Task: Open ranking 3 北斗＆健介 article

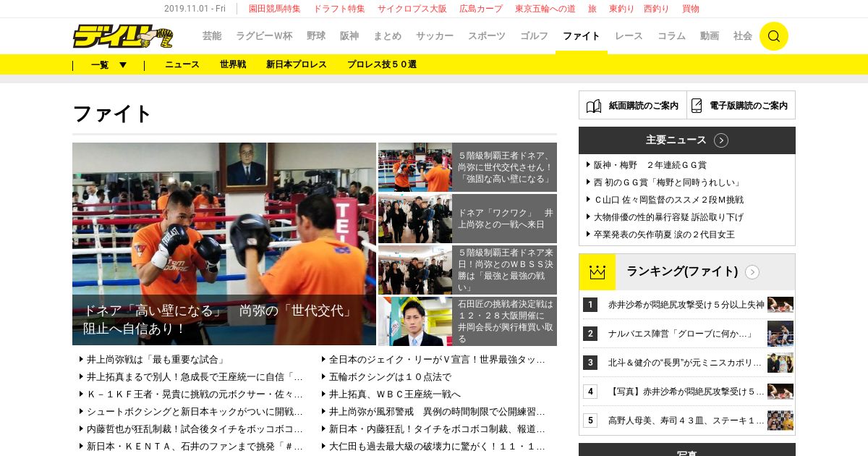Action: [686, 363]
